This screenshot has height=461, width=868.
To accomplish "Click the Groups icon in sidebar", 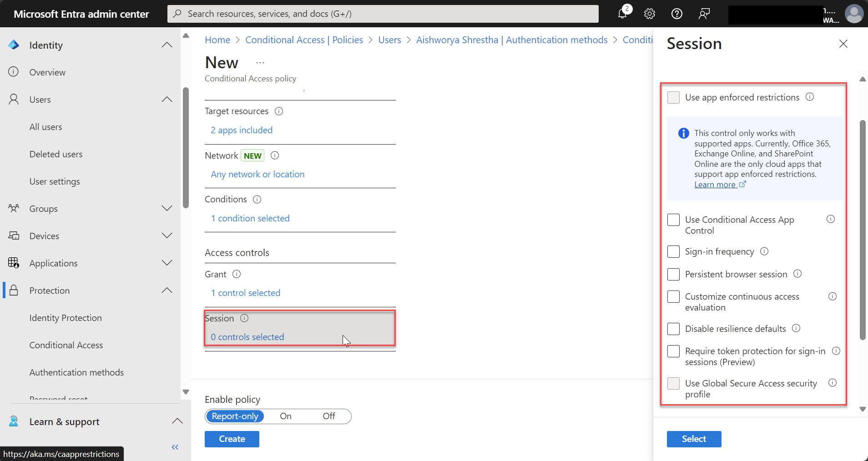I will tap(14, 208).
